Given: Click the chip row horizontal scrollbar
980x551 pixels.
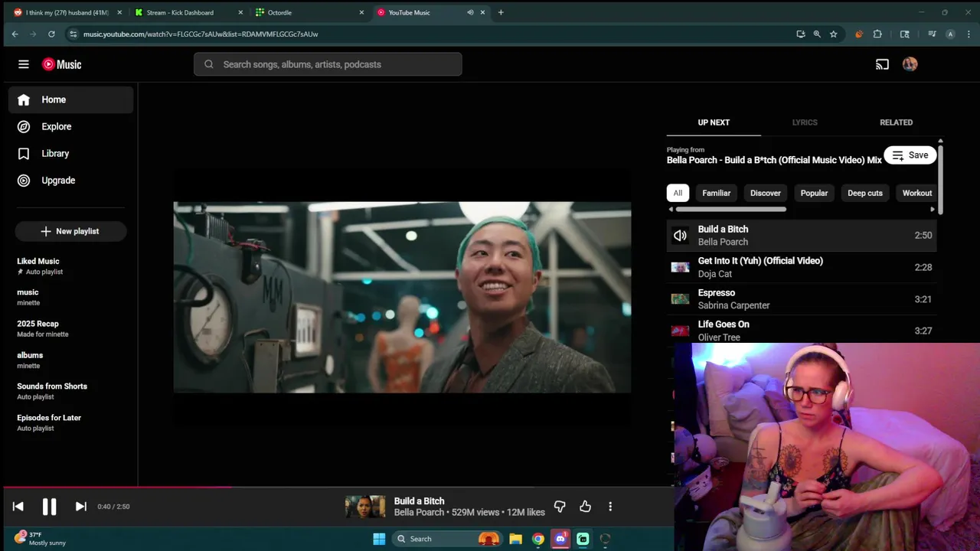Looking at the screenshot, I should click(730, 209).
